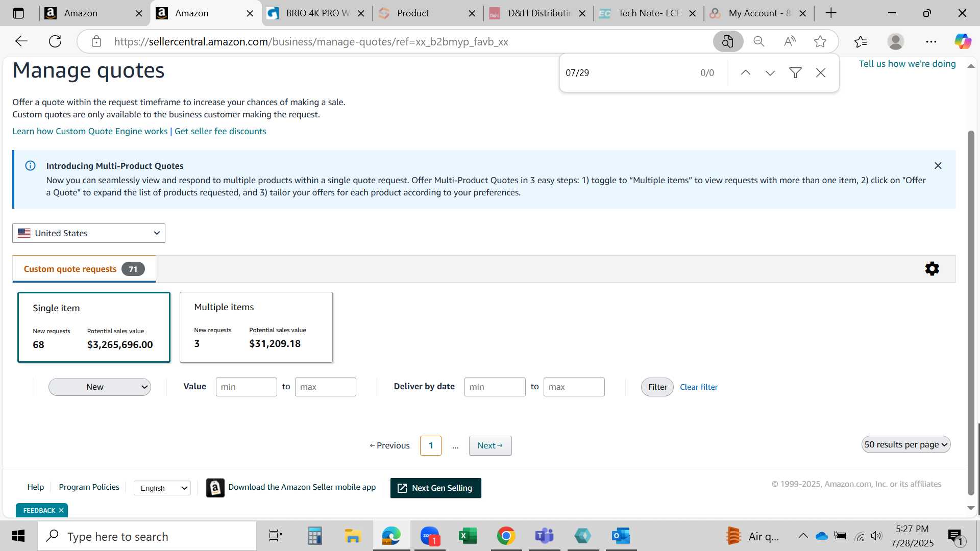Click page number 1

click(431, 445)
